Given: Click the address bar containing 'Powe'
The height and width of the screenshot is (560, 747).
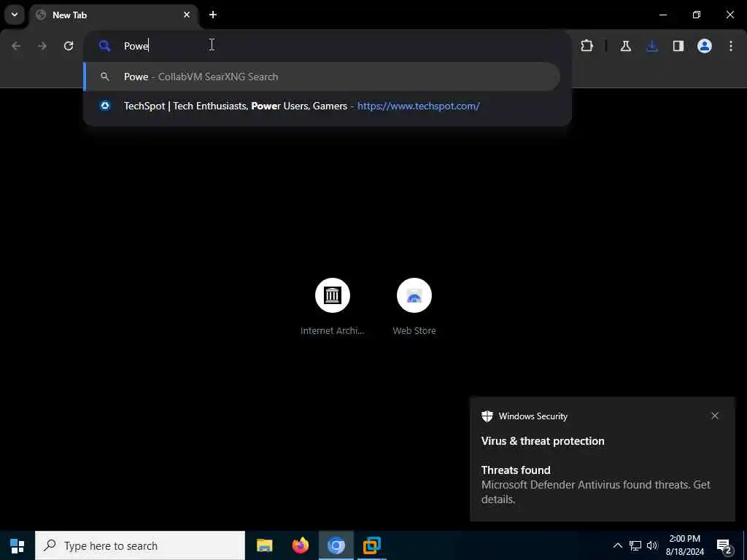Looking at the screenshot, I should click(328, 46).
